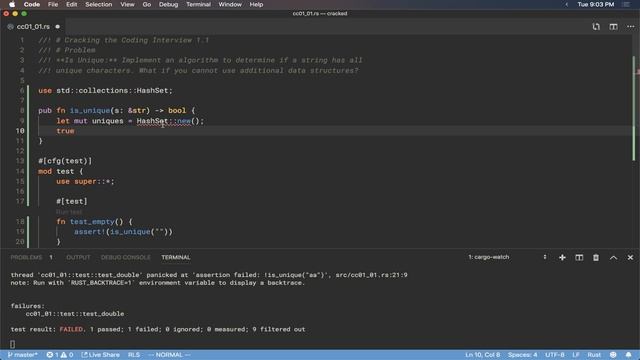Switch to the OUTPUT panel tab
640x360 pixels.
[x=78, y=258]
